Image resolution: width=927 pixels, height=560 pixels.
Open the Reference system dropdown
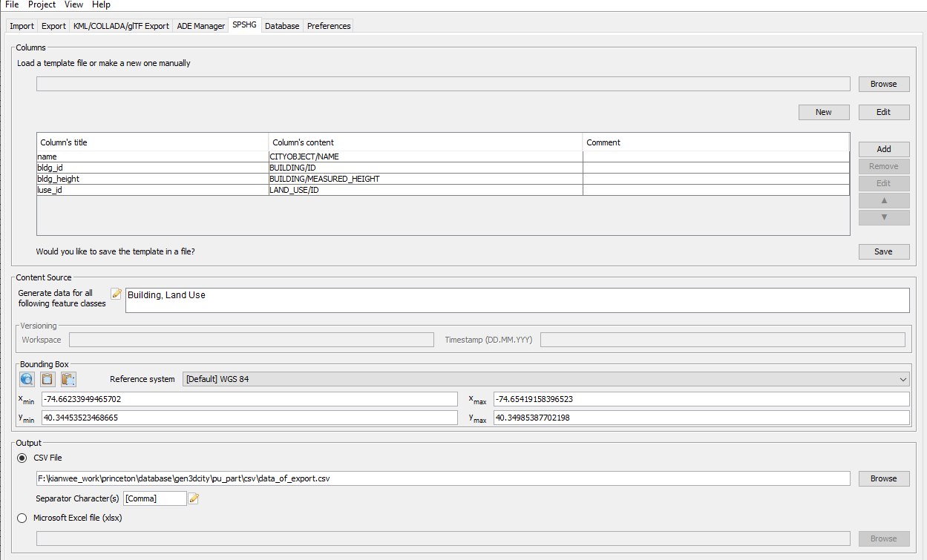(x=546, y=379)
